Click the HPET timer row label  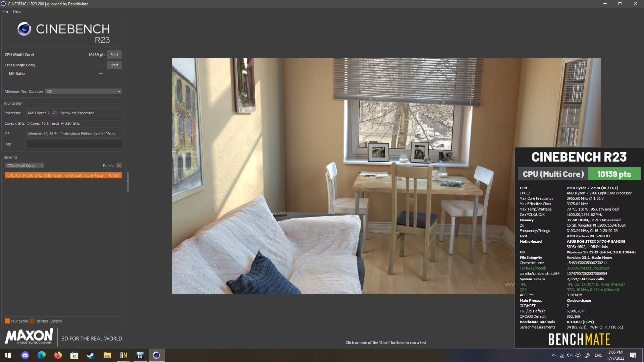tap(524, 284)
